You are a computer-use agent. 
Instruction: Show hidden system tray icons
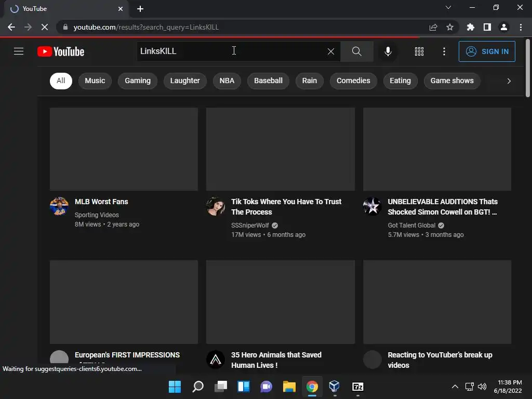455,387
